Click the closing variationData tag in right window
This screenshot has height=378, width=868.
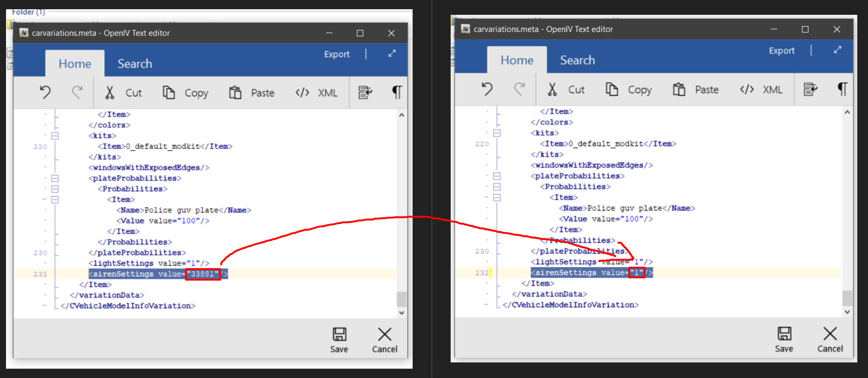pos(549,294)
